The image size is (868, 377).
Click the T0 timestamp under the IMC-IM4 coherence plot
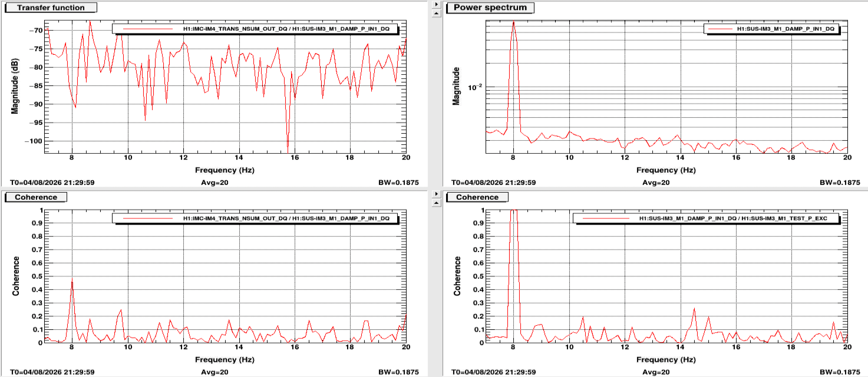point(52,372)
